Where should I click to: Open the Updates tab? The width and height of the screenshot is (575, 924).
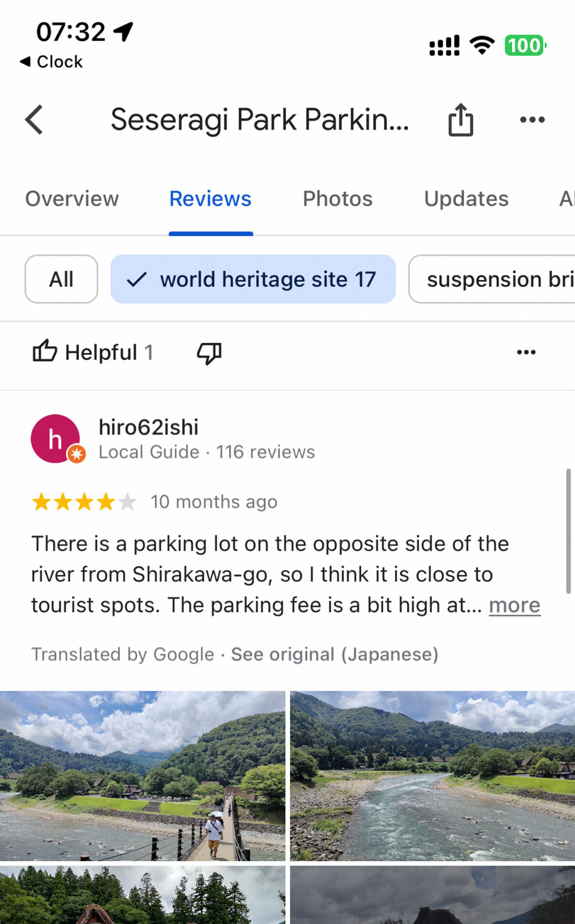coord(466,199)
